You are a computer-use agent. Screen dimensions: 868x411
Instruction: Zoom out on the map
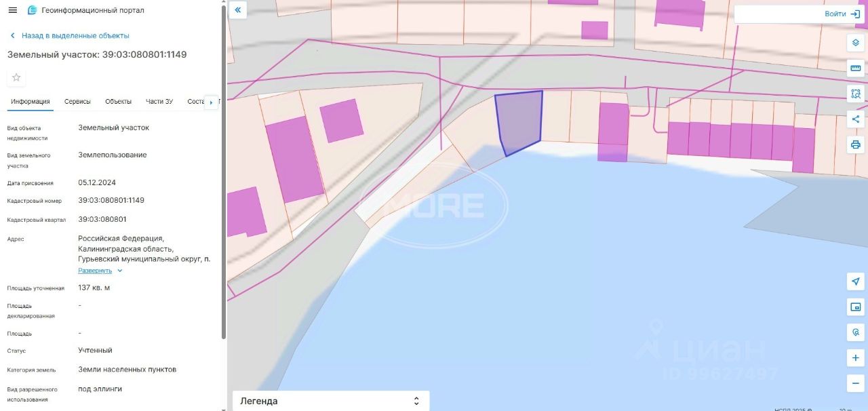pyautogui.click(x=856, y=383)
